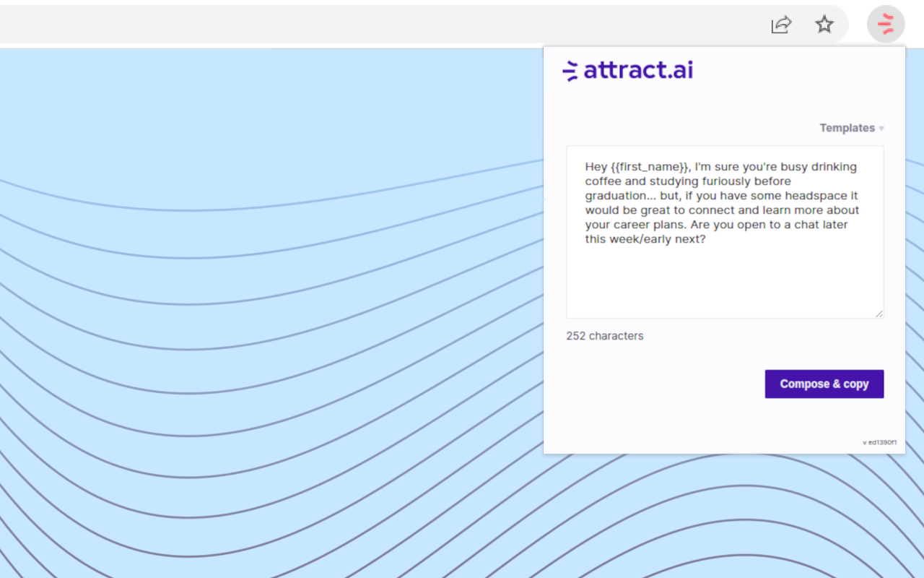Viewport: 924px width, 578px height.
Task: Click the 252 characters counter
Action: (604, 335)
